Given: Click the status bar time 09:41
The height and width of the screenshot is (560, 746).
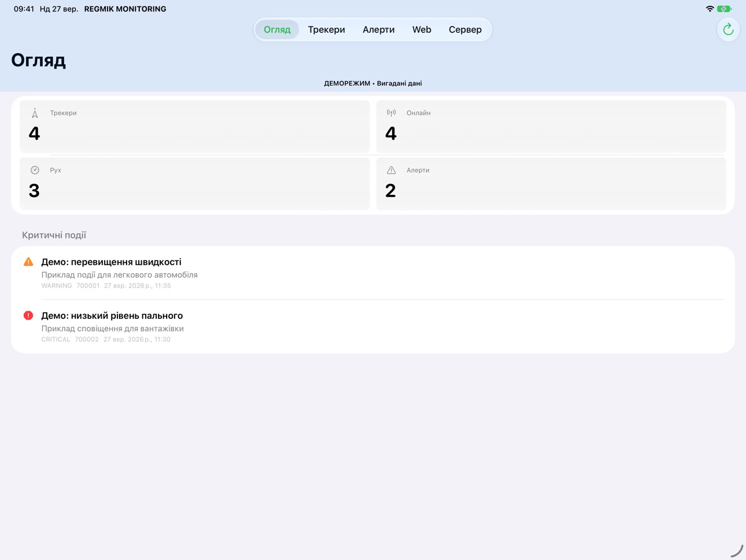Looking at the screenshot, I should click(24, 9).
